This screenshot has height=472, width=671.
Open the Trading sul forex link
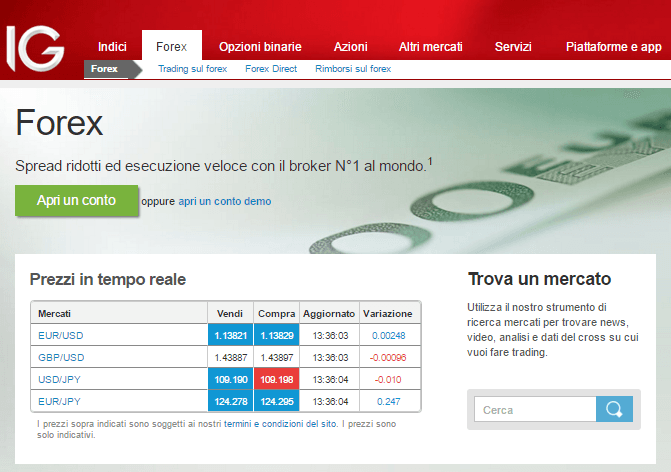click(193, 69)
